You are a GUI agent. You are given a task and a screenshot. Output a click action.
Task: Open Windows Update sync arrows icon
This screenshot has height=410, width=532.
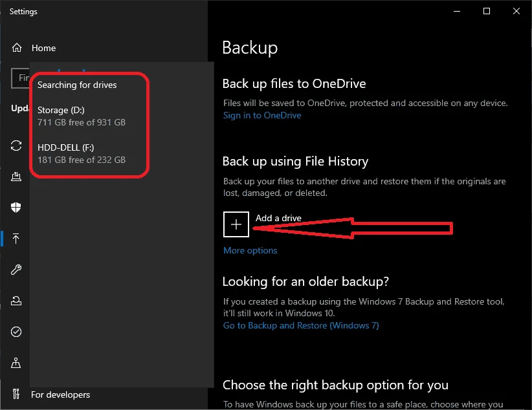coord(16,146)
